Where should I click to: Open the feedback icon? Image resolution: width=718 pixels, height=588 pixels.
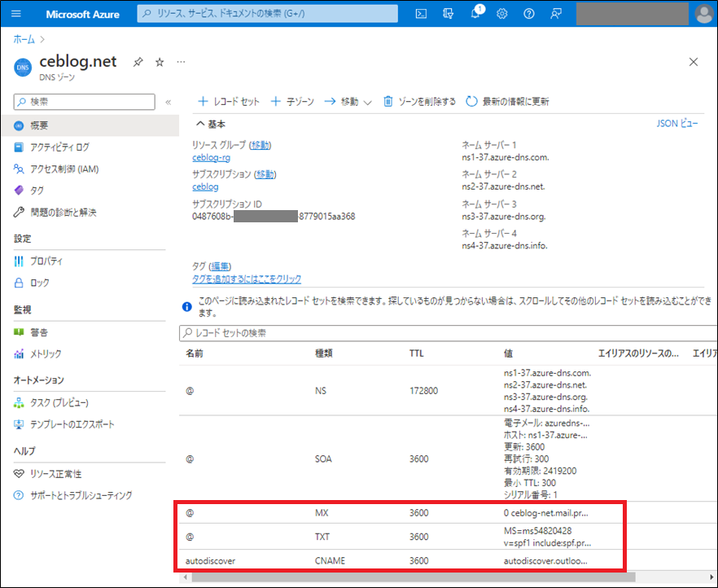click(556, 14)
